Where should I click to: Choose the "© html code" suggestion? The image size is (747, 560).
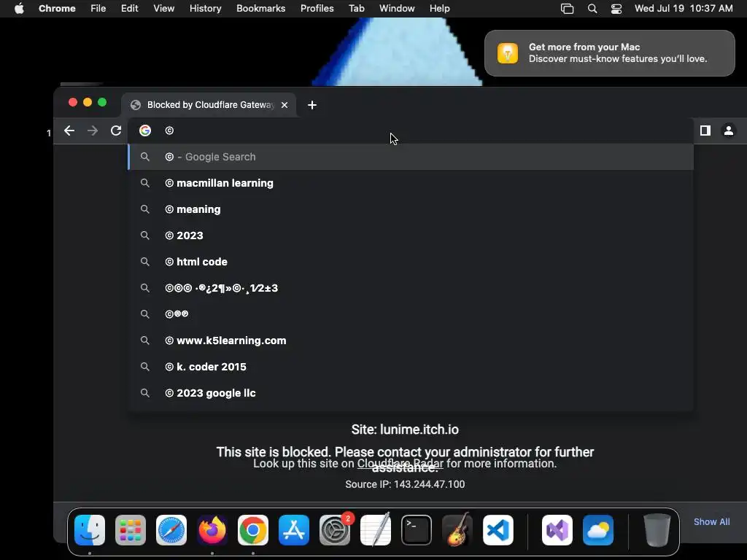(411, 262)
